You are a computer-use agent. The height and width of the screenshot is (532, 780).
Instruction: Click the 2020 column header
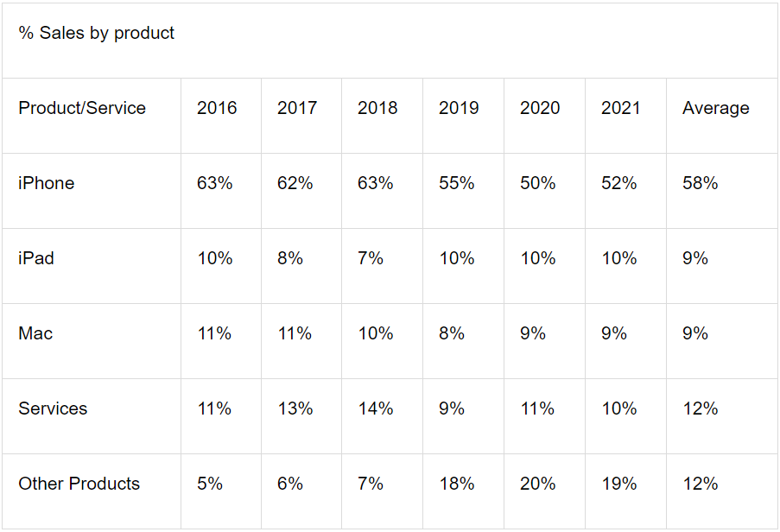540,108
